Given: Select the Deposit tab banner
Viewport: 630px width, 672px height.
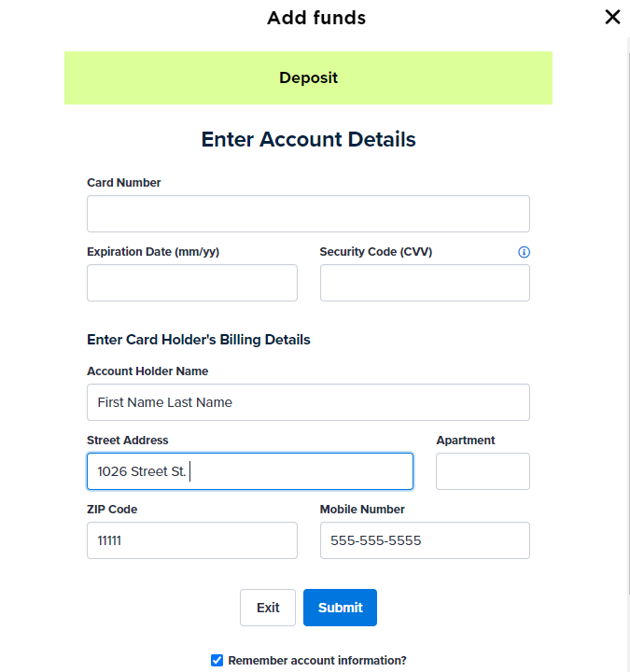Looking at the screenshot, I should click(x=308, y=77).
